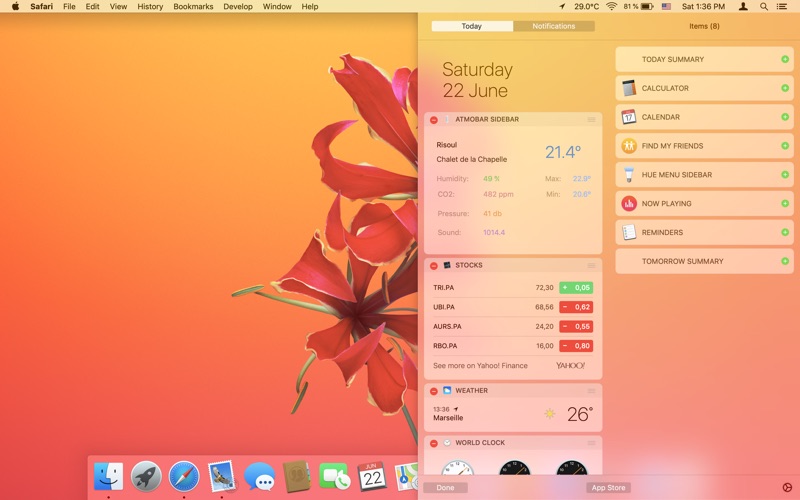800x500 pixels.
Task: Add the Now Playing widget
Action: click(785, 204)
